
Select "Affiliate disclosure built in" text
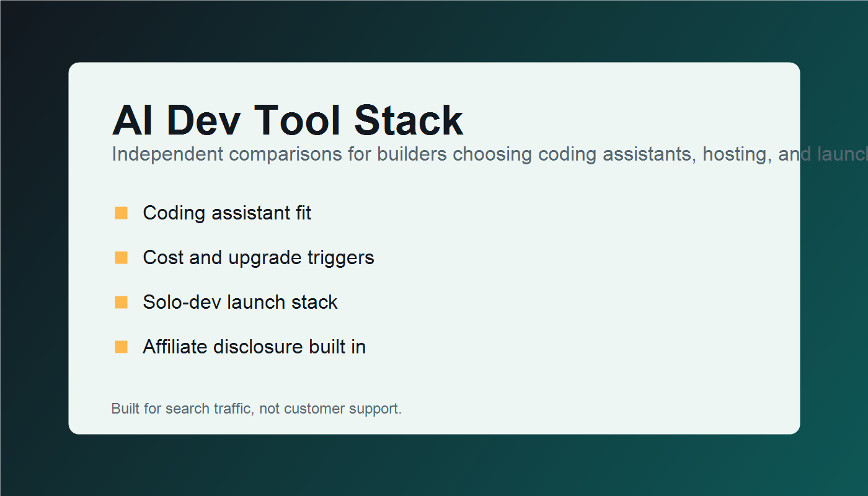(x=254, y=347)
